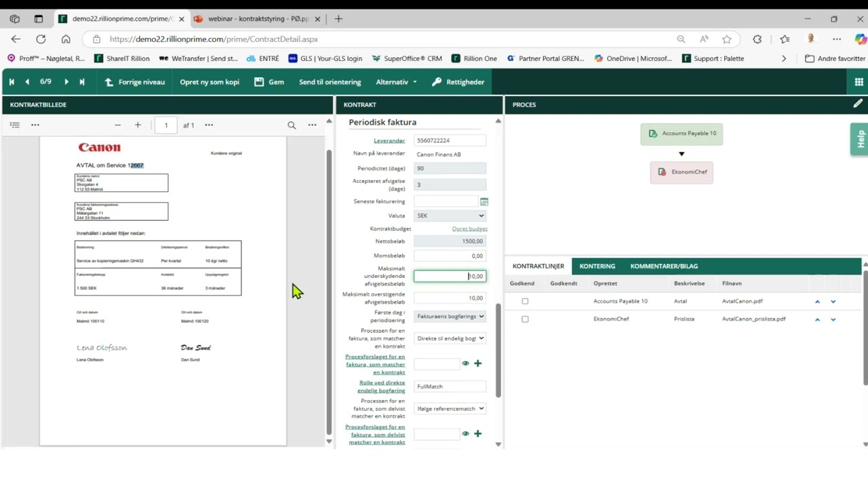Show first procesforslag with eye icon

tap(465, 363)
